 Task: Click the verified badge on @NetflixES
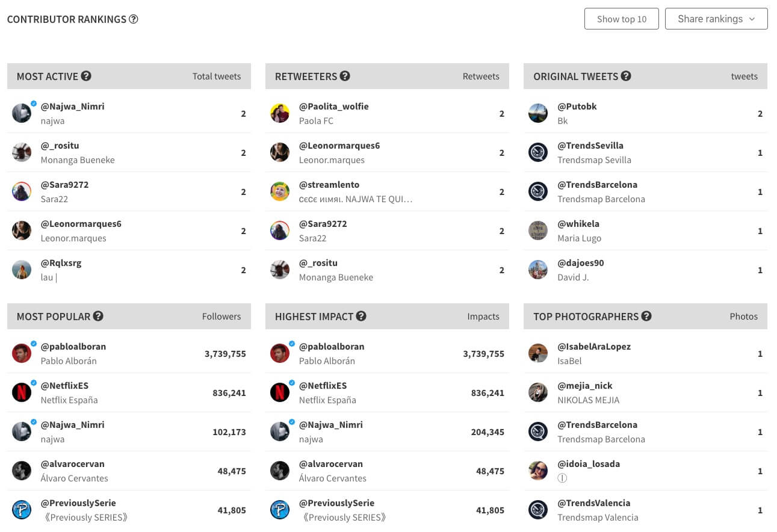coord(33,383)
